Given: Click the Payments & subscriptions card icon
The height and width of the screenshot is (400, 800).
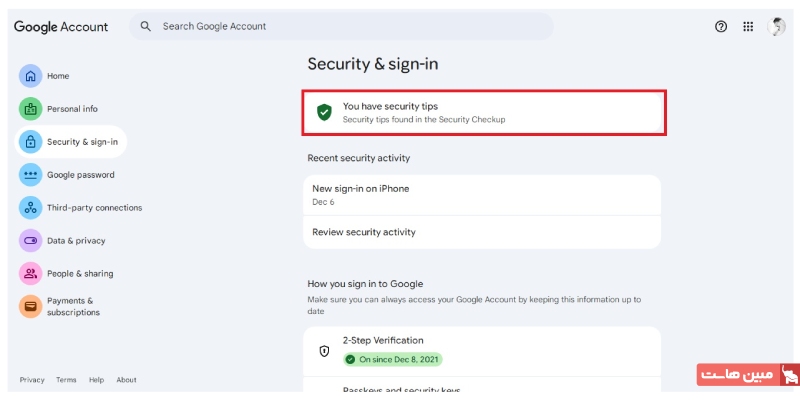Looking at the screenshot, I should pyautogui.click(x=31, y=306).
